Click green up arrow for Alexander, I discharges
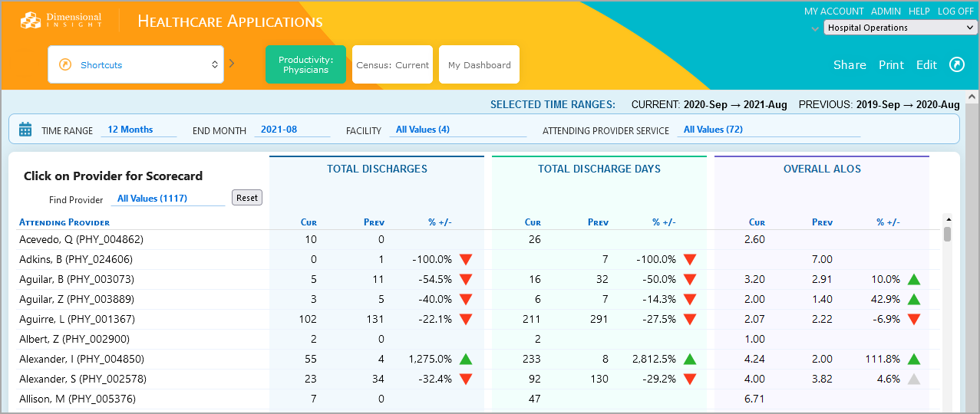This screenshot has width=980, height=414. pos(465,359)
